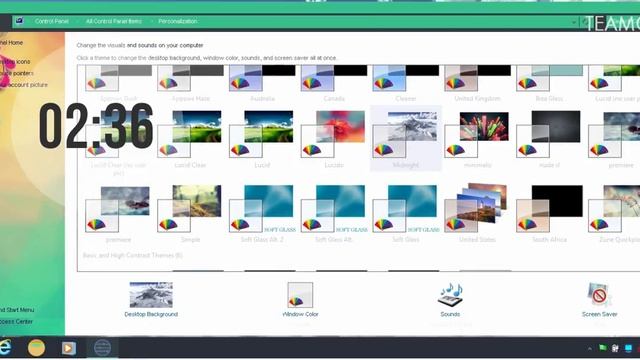Apply the Soft Glass Alt. theme
The width and height of the screenshot is (640, 360).
point(334,214)
